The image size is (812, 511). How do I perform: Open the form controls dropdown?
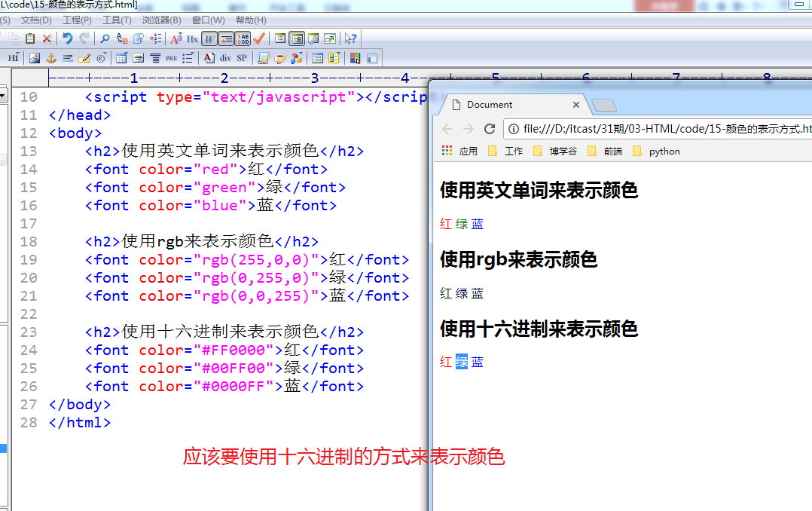334,58
